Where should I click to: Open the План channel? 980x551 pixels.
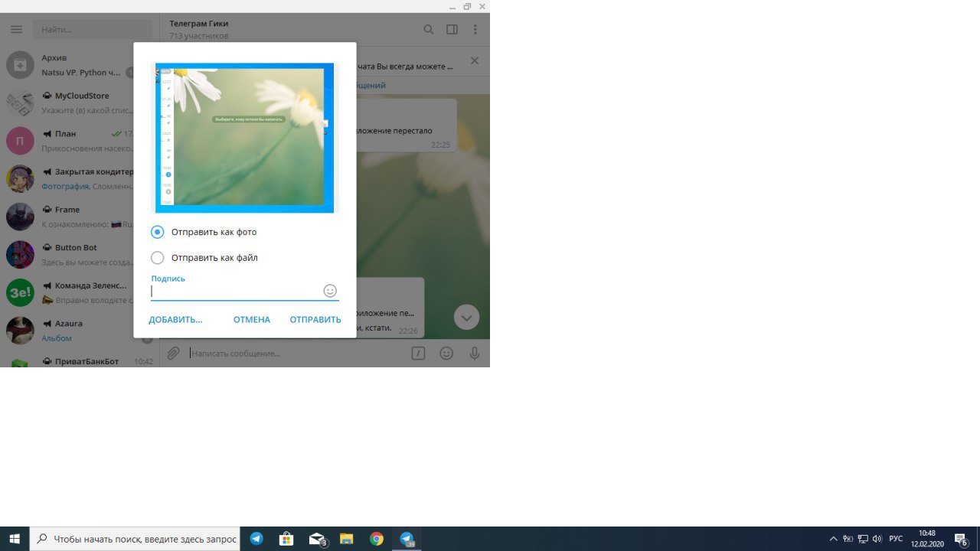pos(80,141)
